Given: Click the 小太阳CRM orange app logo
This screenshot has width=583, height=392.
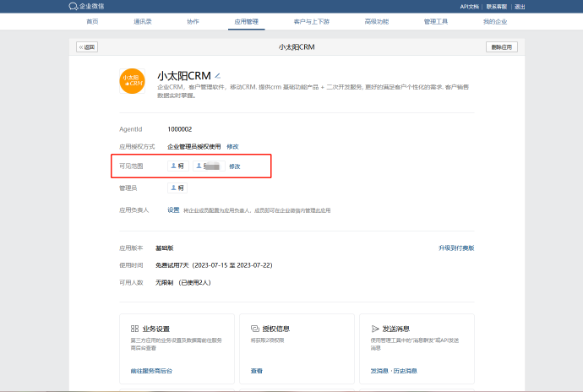Looking at the screenshot, I should click(133, 82).
